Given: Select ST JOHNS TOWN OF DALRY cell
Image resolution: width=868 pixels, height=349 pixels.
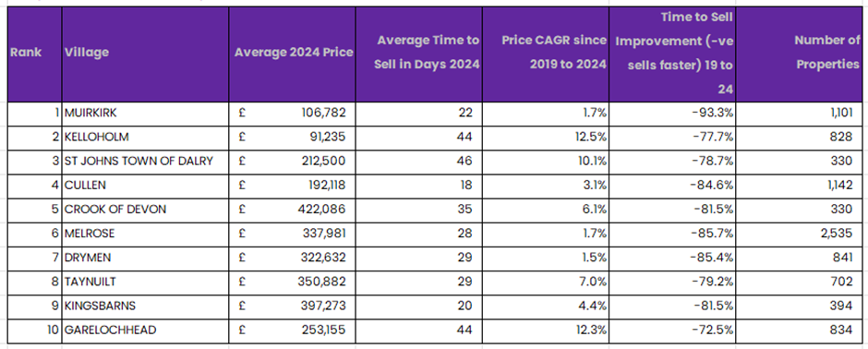Looking at the screenshot, I should click(x=145, y=162).
